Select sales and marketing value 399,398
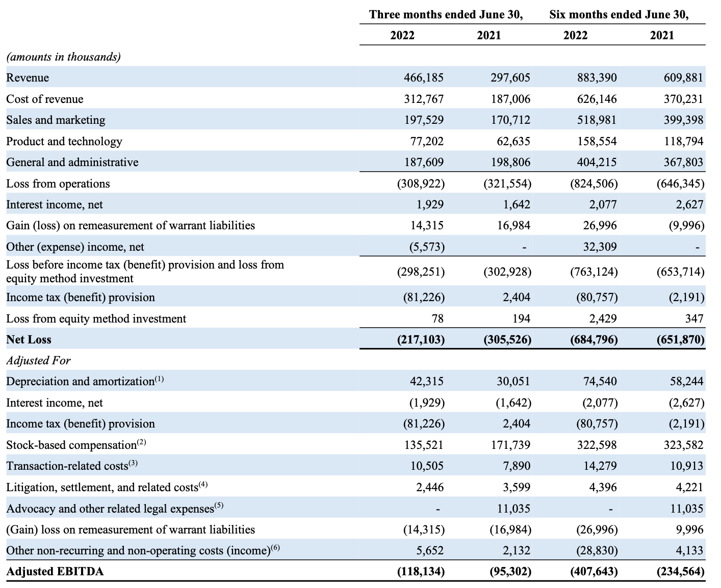This screenshot has width=721, height=588. (683, 120)
